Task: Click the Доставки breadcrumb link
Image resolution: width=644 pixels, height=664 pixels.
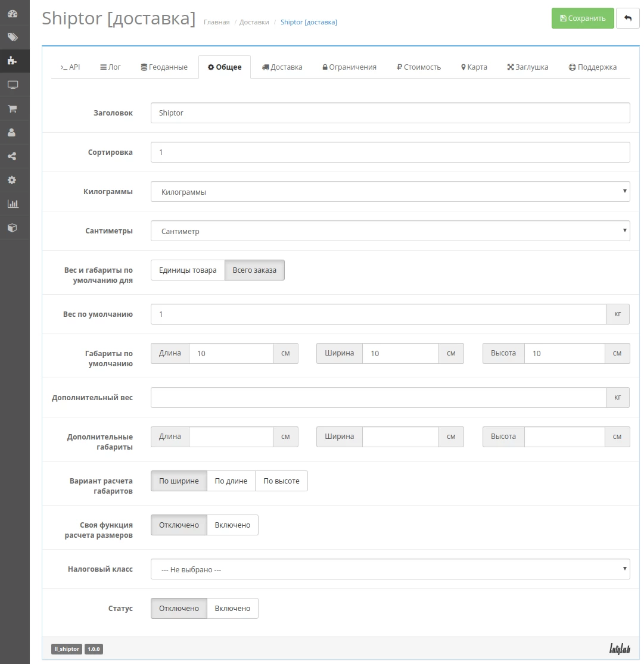Action: click(x=254, y=22)
